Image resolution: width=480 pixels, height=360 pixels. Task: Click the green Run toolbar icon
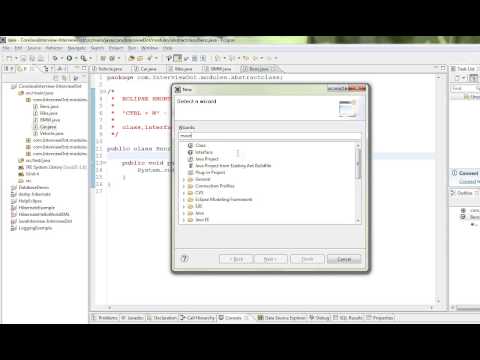69,58
